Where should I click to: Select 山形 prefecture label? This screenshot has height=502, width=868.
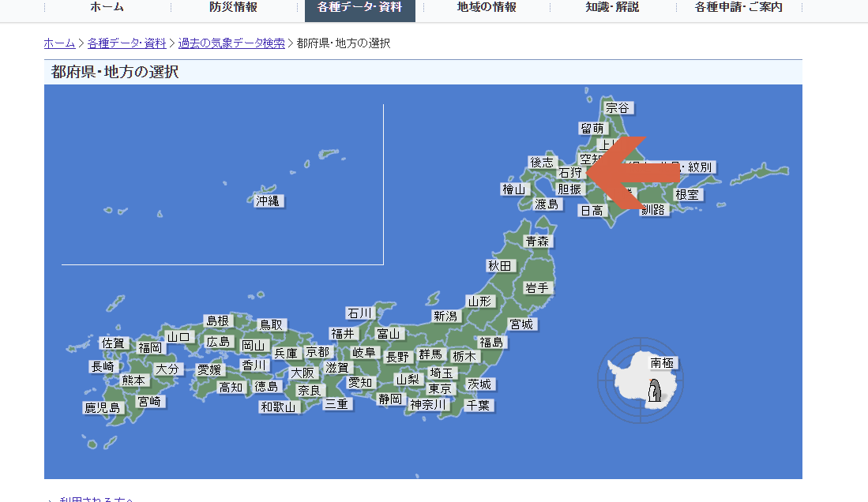(479, 302)
